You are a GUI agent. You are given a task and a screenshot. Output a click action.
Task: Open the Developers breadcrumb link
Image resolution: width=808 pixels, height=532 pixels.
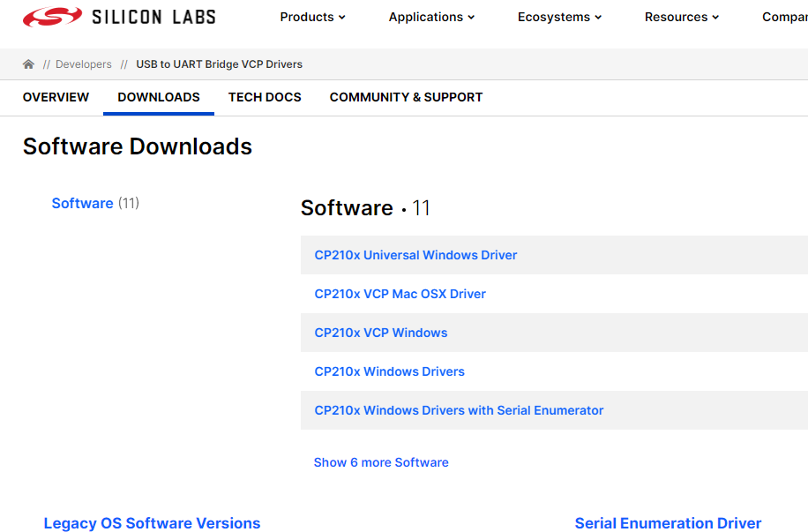click(84, 64)
